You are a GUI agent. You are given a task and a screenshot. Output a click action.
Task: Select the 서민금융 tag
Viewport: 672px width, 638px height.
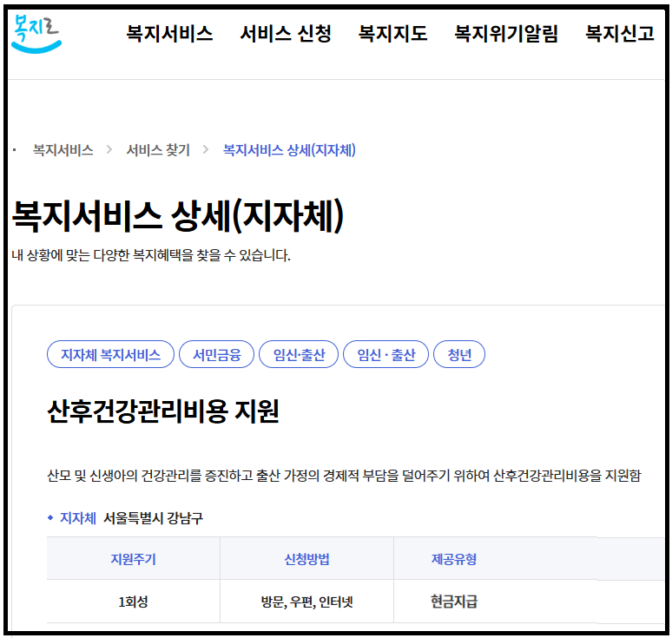(x=216, y=354)
